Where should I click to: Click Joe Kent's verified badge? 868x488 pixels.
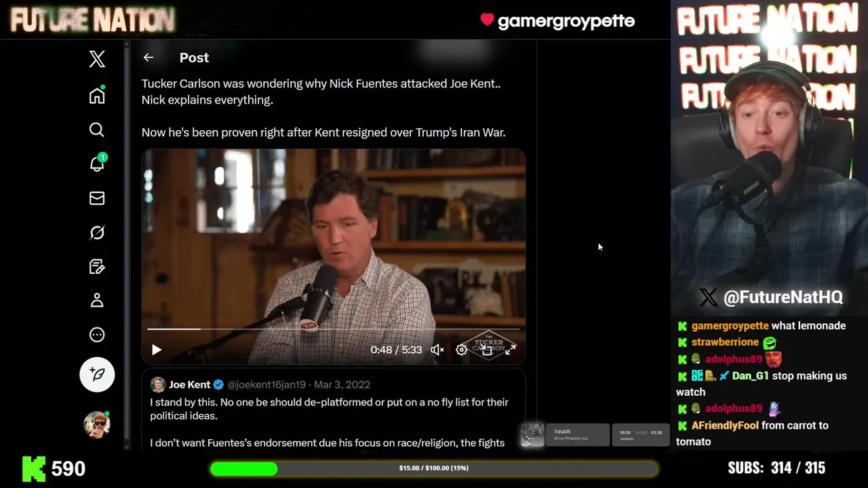click(x=218, y=384)
